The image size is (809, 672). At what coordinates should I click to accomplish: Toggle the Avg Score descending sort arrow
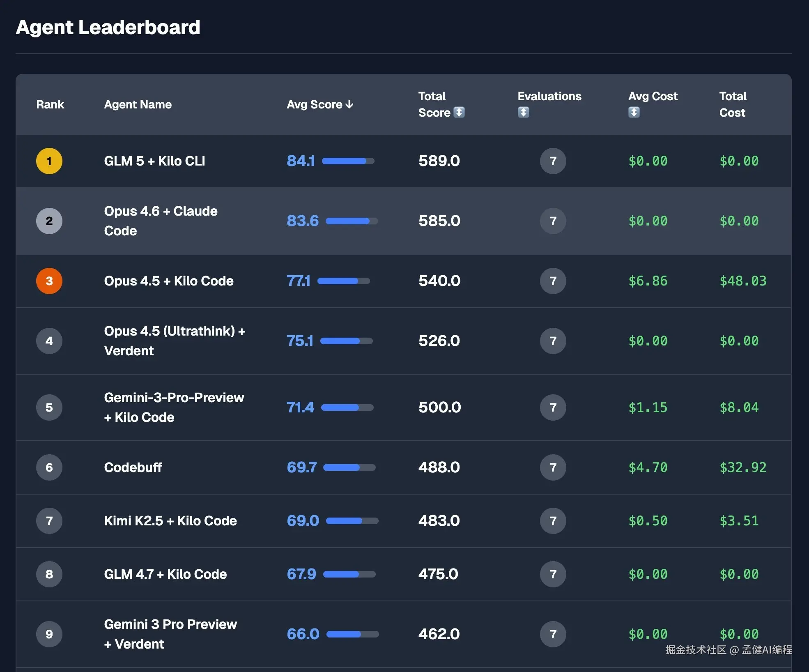[349, 105]
